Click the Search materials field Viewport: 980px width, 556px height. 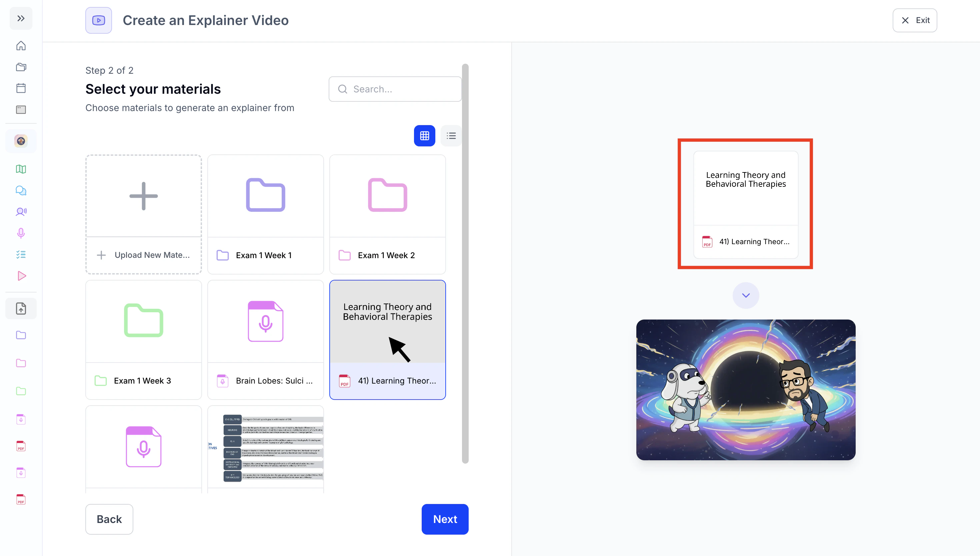(x=395, y=89)
